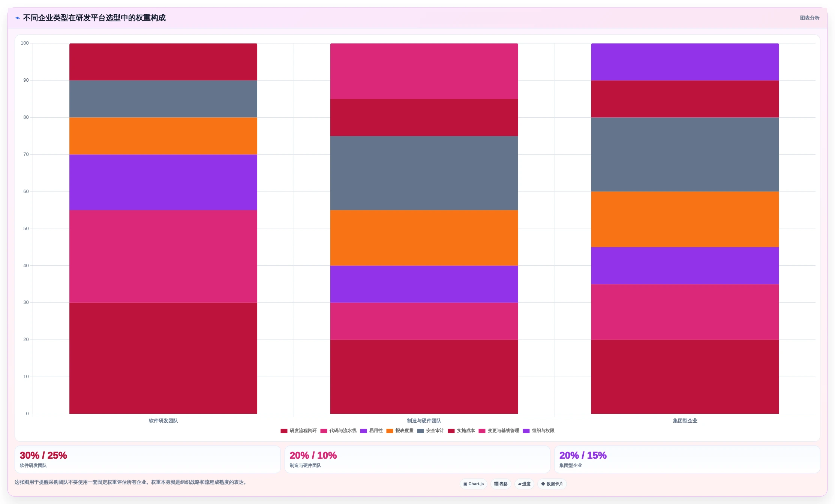Viewport: 835px width, 504px height.
Task: Toggle the 报表度量 legend entry
Action: pos(400,431)
